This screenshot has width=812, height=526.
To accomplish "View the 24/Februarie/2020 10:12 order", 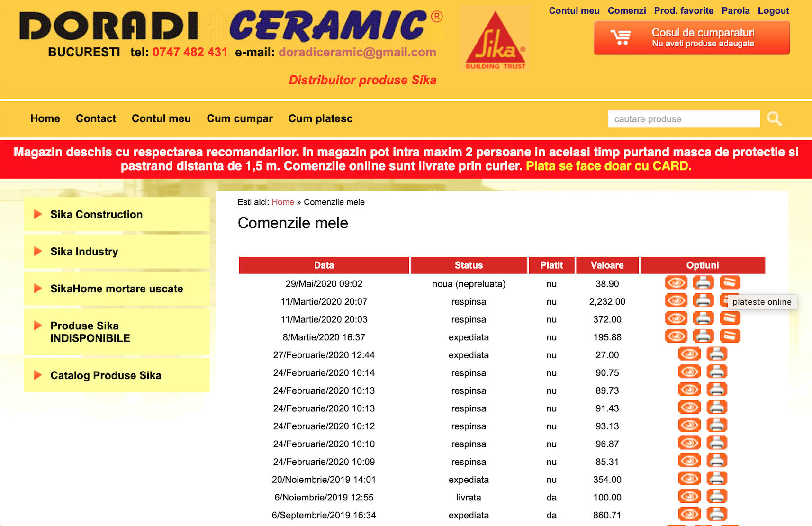I will coord(689,425).
